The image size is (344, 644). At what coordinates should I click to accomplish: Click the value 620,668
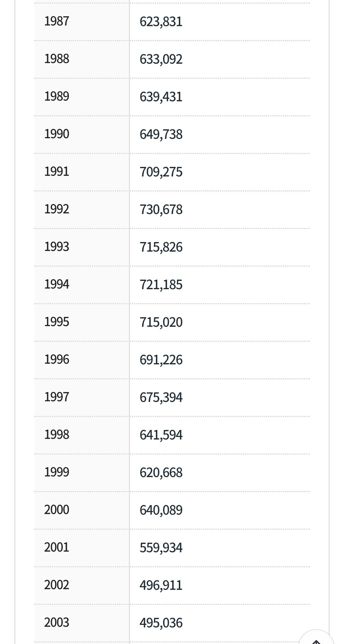[x=161, y=473]
